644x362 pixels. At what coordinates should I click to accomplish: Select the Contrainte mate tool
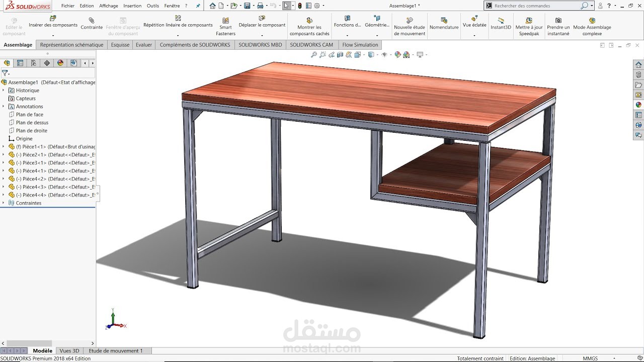pyautogui.click(x=92, y=24)
